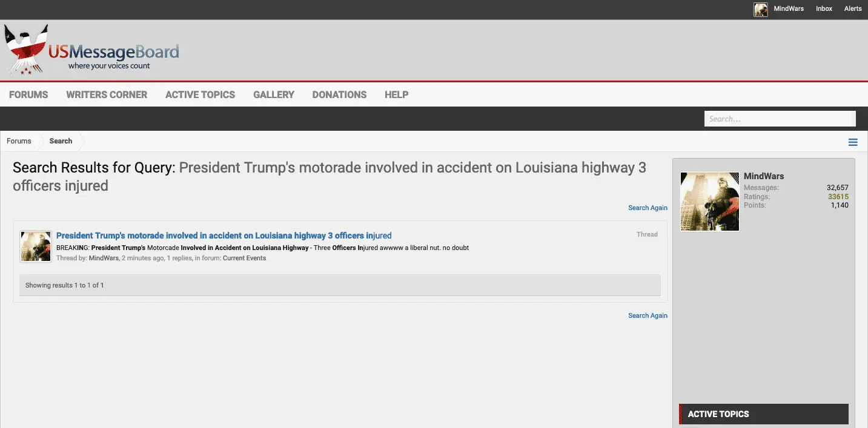Open the Gallery menu item
The width and height of the screenshot is (868, 428).
click(x=274, y=94)
